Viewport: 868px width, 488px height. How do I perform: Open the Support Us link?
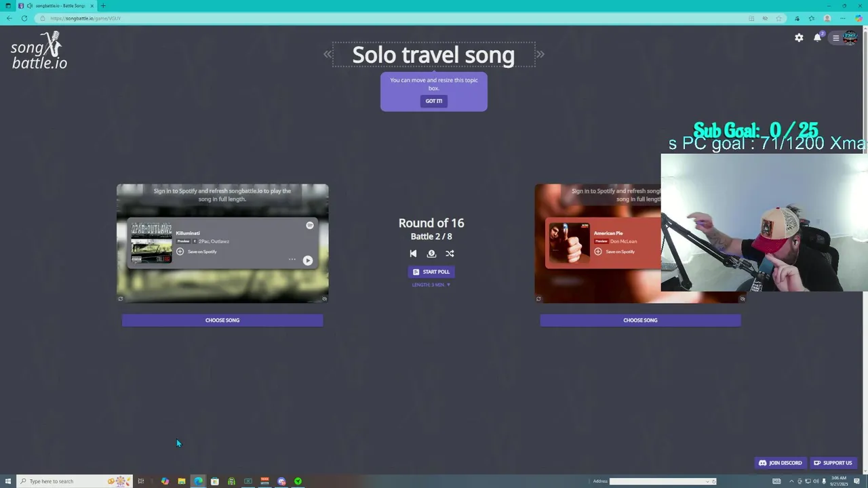[833, 463]
